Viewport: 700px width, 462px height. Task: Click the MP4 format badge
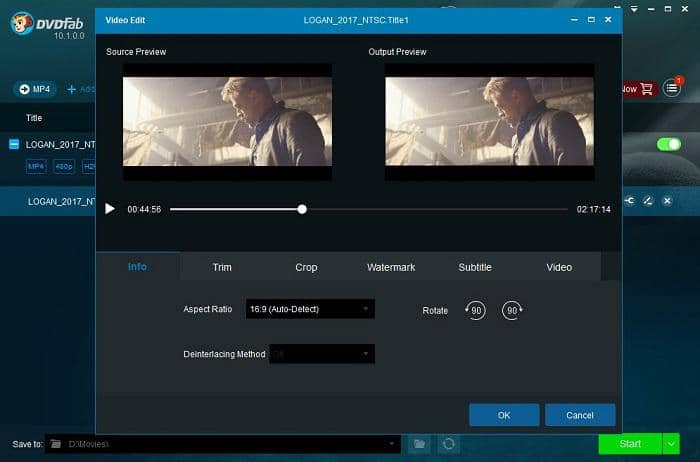[x=36, y=166]
